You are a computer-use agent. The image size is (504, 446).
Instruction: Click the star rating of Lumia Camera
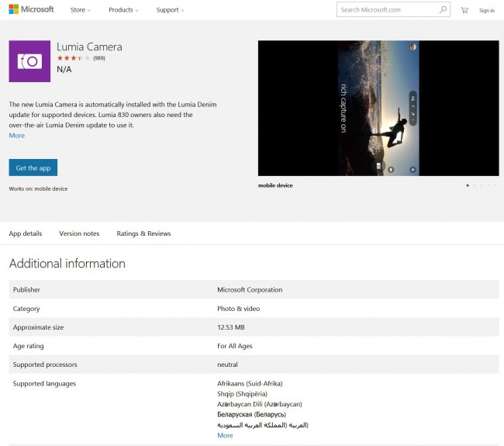(x=74, y=58)
